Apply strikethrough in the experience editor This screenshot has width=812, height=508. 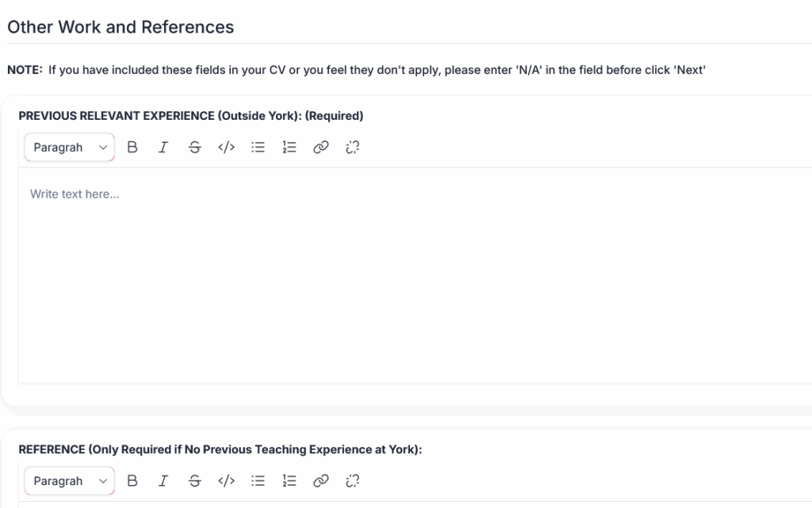coord(194,147)
